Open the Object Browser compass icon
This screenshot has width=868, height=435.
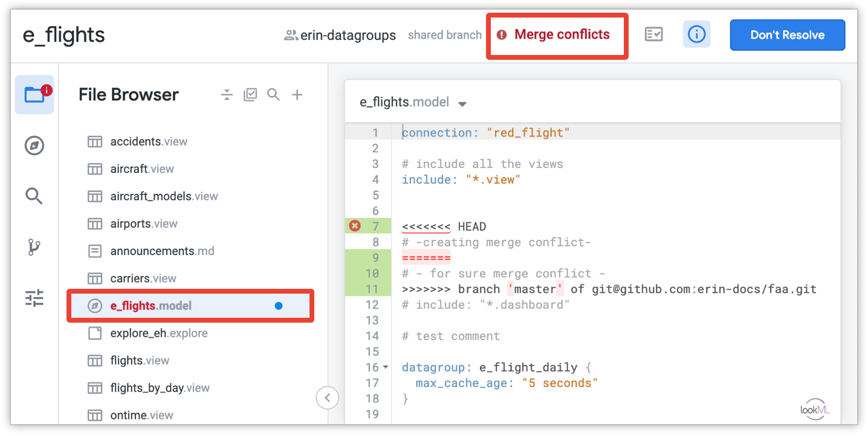pyautogui.click(x=34, y=146)
